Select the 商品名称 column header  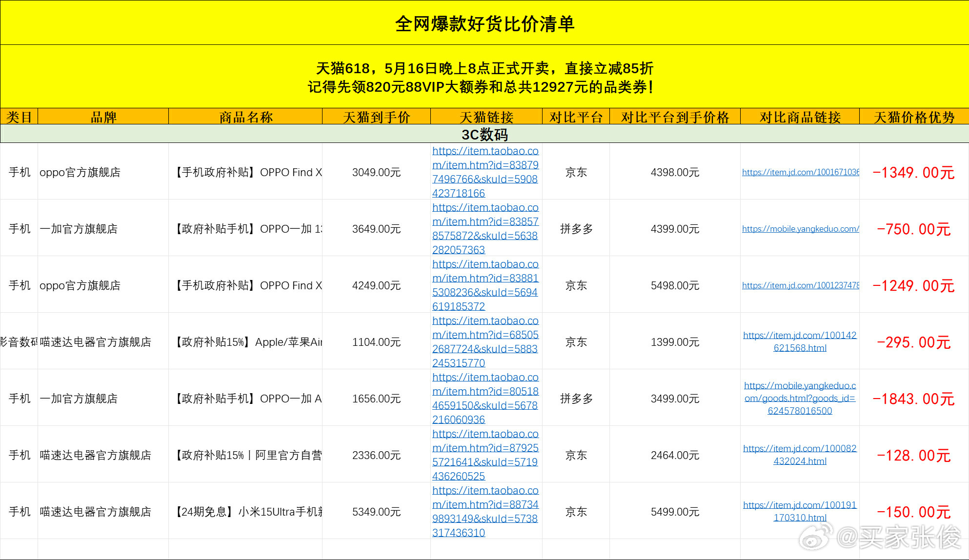click(x=245, y=117)
